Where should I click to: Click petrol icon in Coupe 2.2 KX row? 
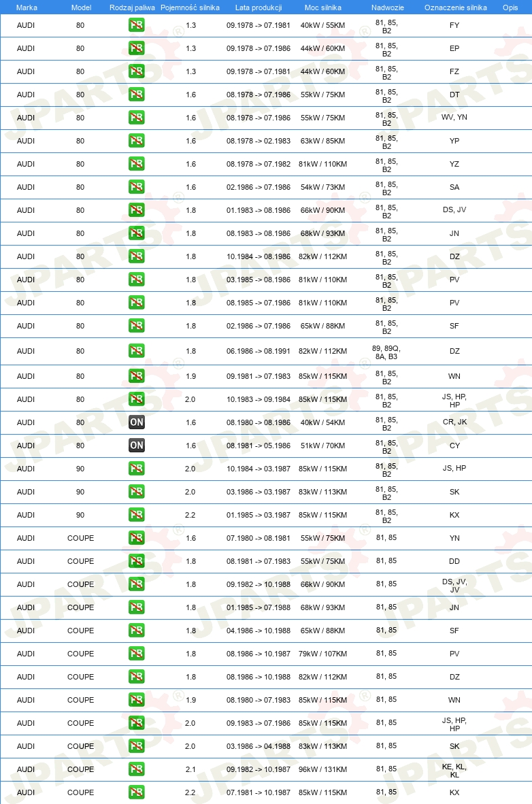pos(137,792)
